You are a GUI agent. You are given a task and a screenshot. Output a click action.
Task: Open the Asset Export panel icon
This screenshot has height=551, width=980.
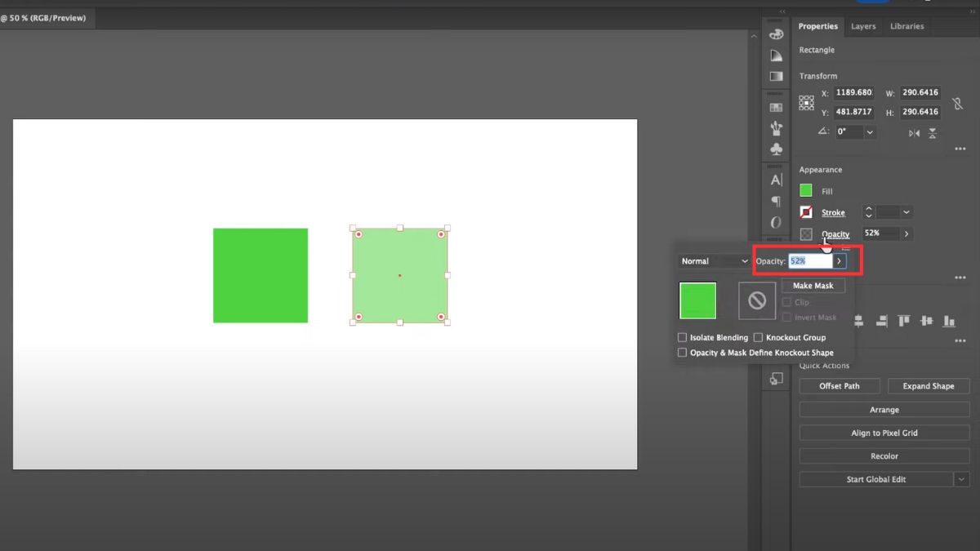click(x=777, y=379)
